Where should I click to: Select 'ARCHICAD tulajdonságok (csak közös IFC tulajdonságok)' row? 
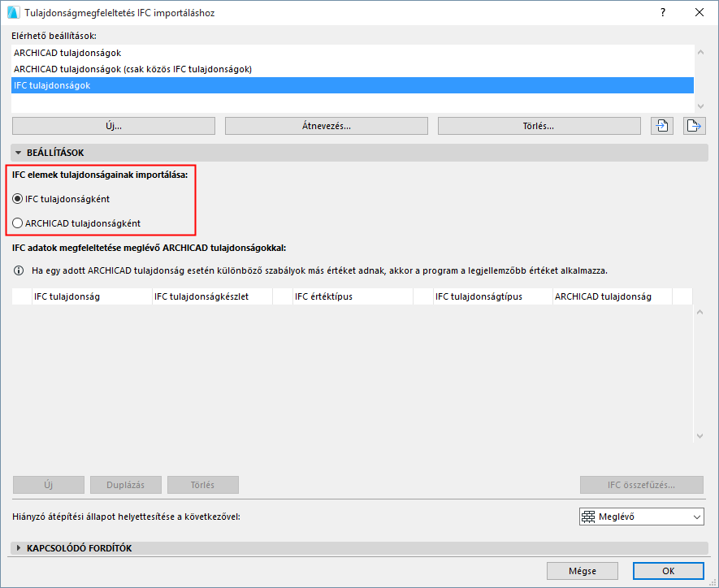[x=352, y=69]
